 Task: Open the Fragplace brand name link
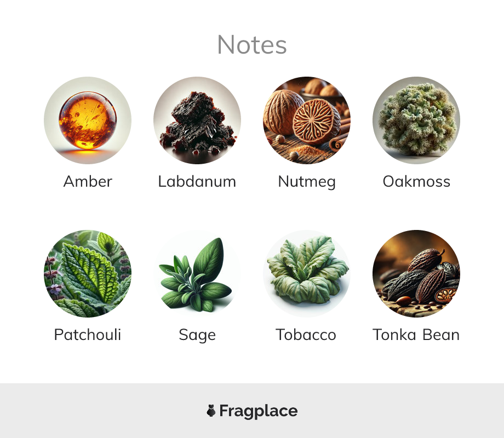(259, 411)
